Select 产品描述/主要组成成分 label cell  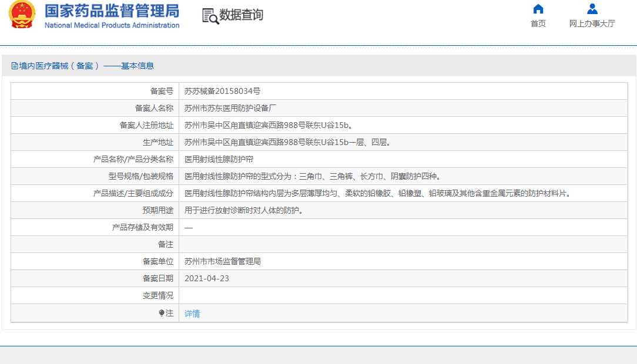coord(95,194)
